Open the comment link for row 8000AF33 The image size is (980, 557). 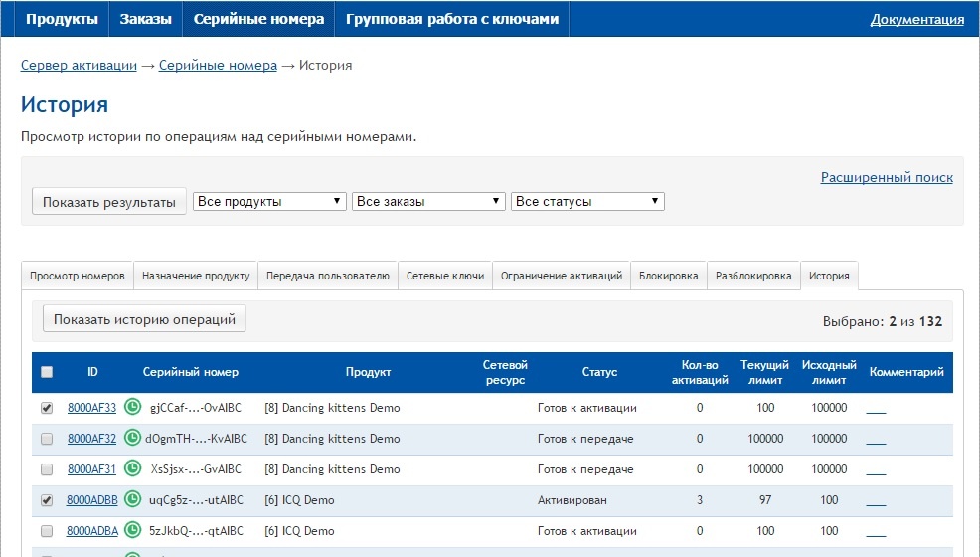coord(876,408)
